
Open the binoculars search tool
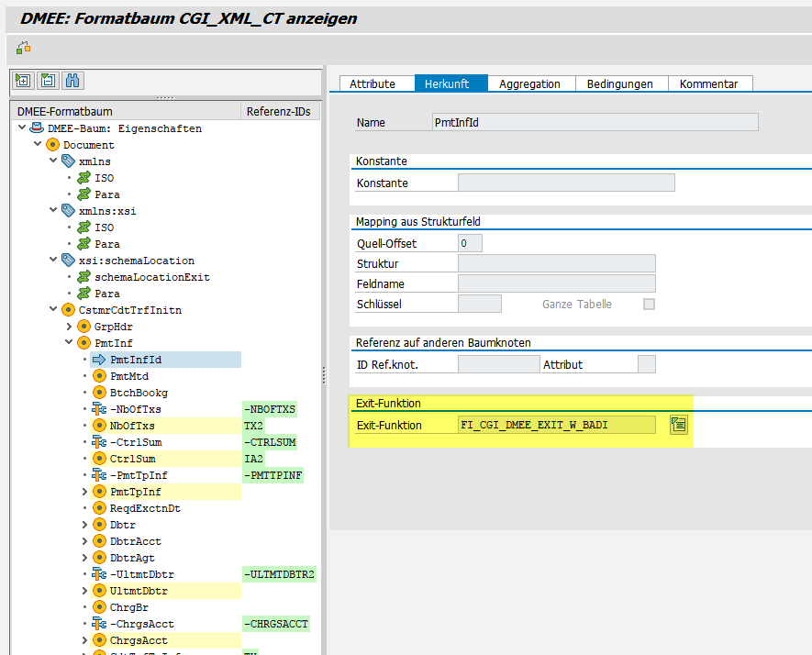72,81
